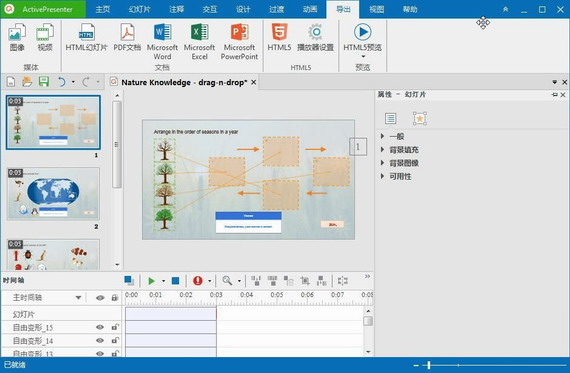The width and height of the screenshot is (570, 373).
Task: Stop timeline playback
Action: click(x=175, y=281)
